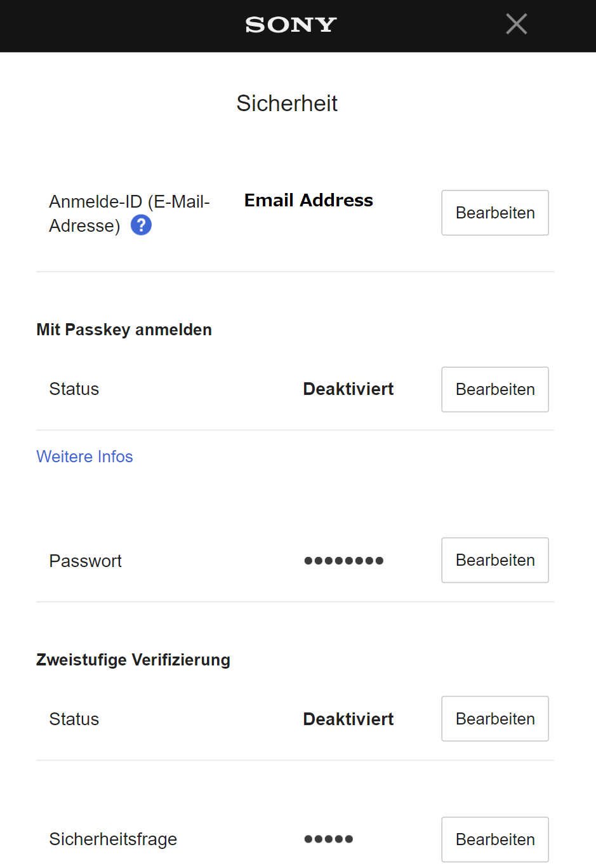Click the masked Passwort dots
This screenshot has width=596, height=868.
click(x=343, y=561)
